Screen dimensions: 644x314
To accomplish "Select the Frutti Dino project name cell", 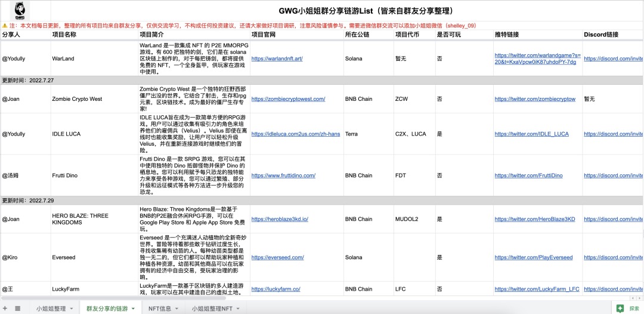I will coord(94,176).
